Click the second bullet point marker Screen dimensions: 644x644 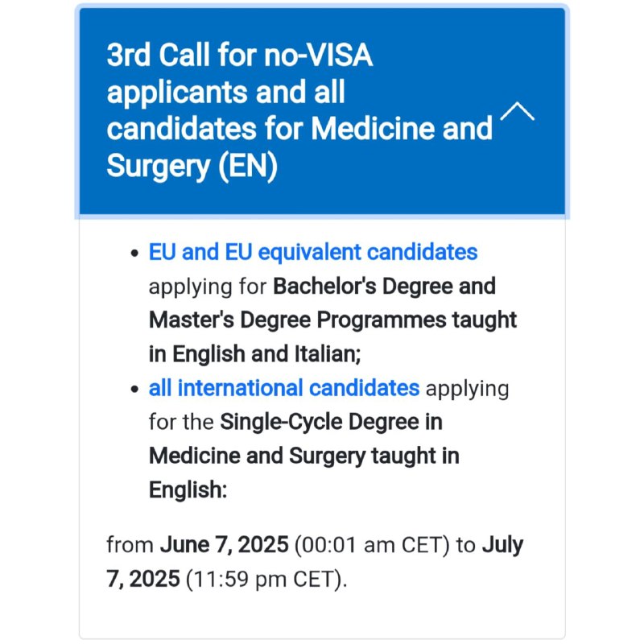tap(134, 389)
